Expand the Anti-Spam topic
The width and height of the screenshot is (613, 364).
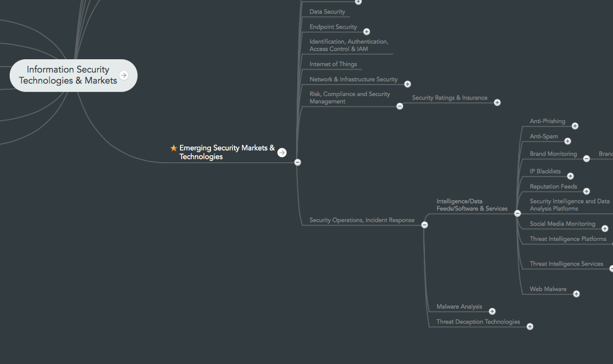click(x=568, y=140)
